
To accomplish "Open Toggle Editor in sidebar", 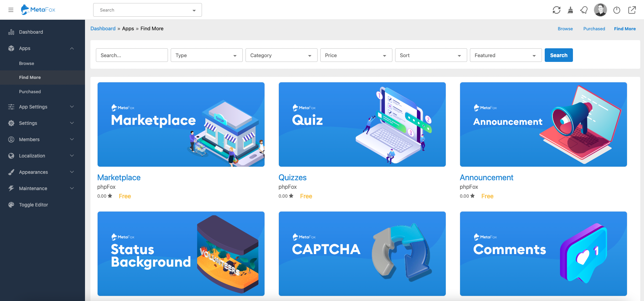I will tap(43, 205).
